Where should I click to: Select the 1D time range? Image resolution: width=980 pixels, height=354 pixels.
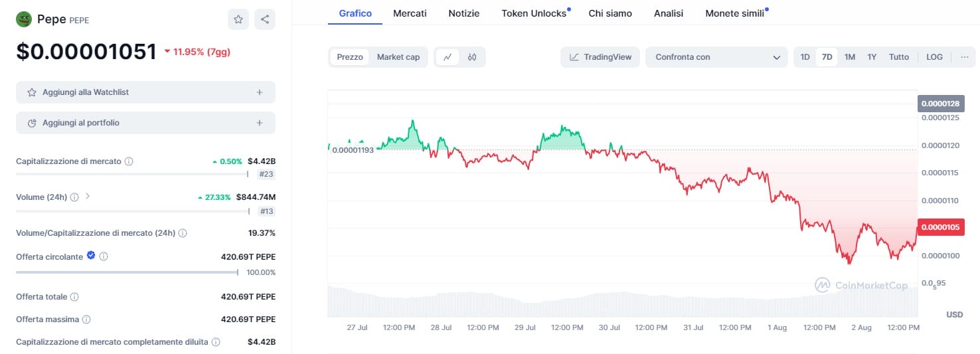[805, 57]
